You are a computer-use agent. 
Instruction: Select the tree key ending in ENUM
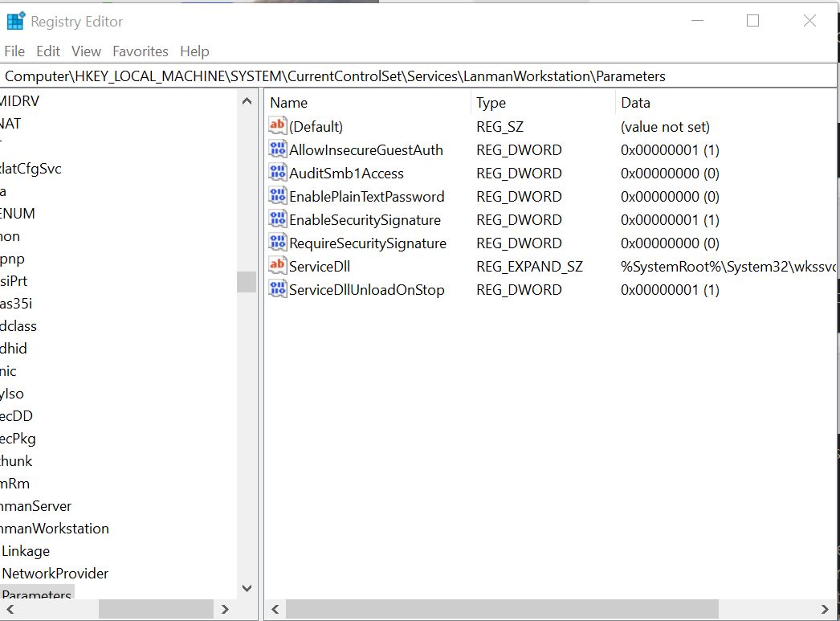(18, 213)
